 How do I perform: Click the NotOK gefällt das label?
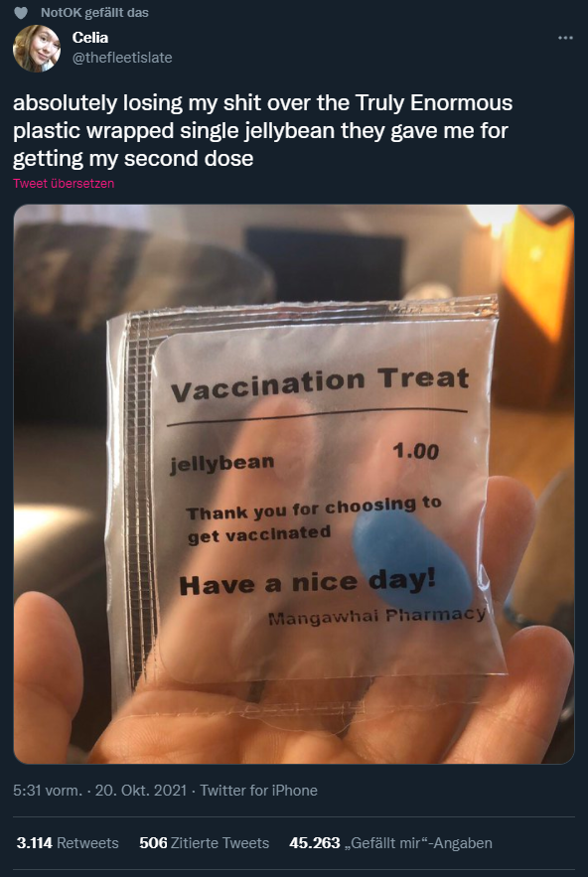point(94,13)
